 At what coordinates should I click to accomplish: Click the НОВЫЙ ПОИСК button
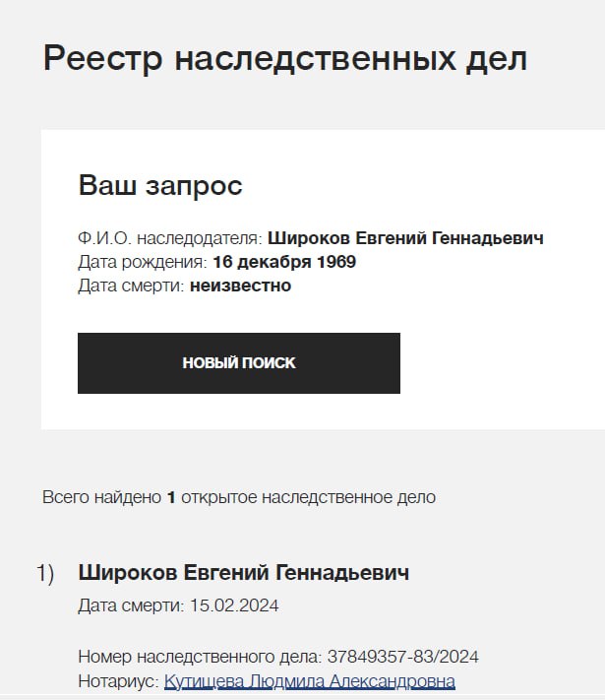pos(238,363)
